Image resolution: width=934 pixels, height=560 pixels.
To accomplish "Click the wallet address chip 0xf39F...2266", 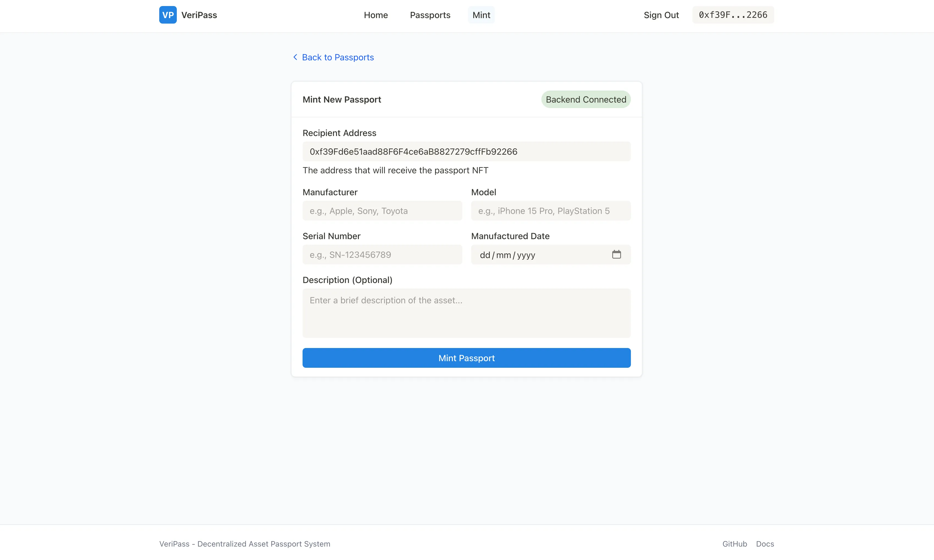I will click(733, 15).
